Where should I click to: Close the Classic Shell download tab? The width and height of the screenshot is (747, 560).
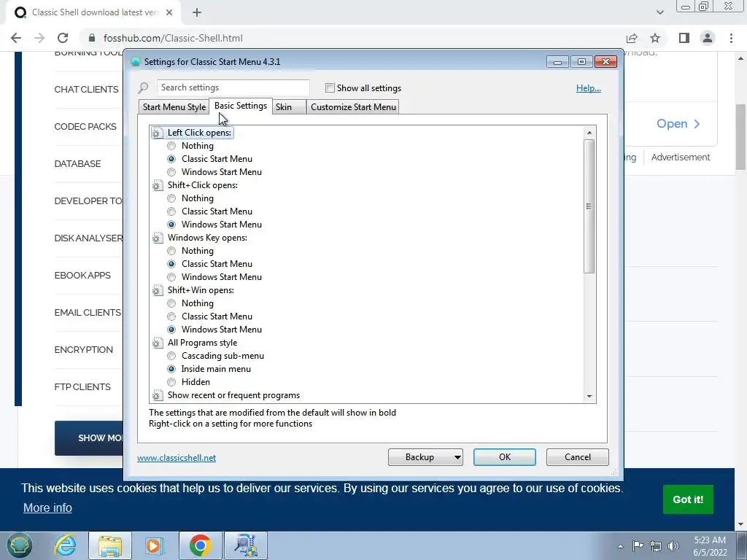point(169,13)
